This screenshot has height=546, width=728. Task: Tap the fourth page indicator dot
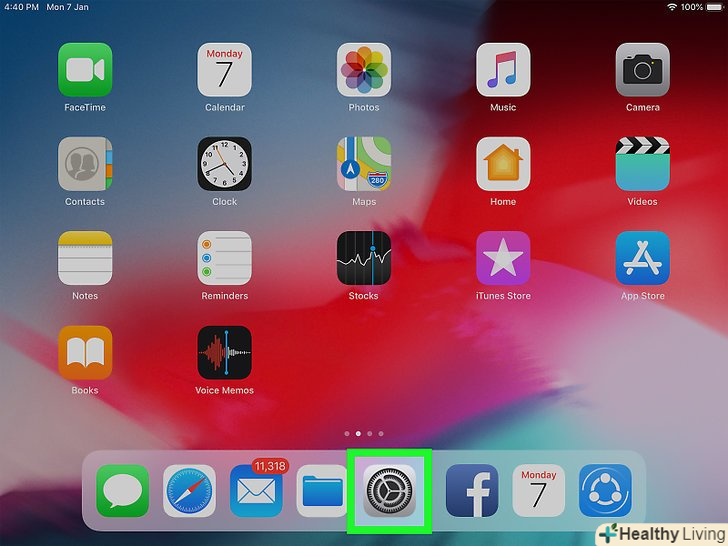[x=381, y=434]
